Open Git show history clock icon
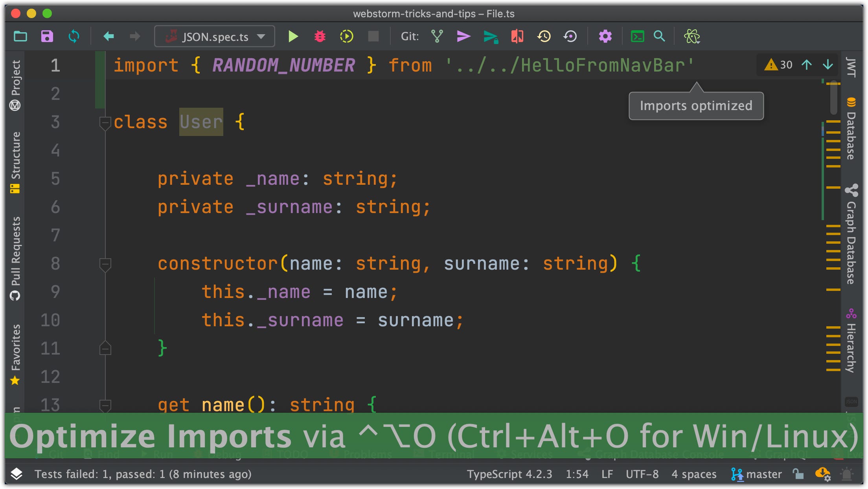Image resolution: width=868 pixels, height=489 pixels. click(x=544, y=37)
